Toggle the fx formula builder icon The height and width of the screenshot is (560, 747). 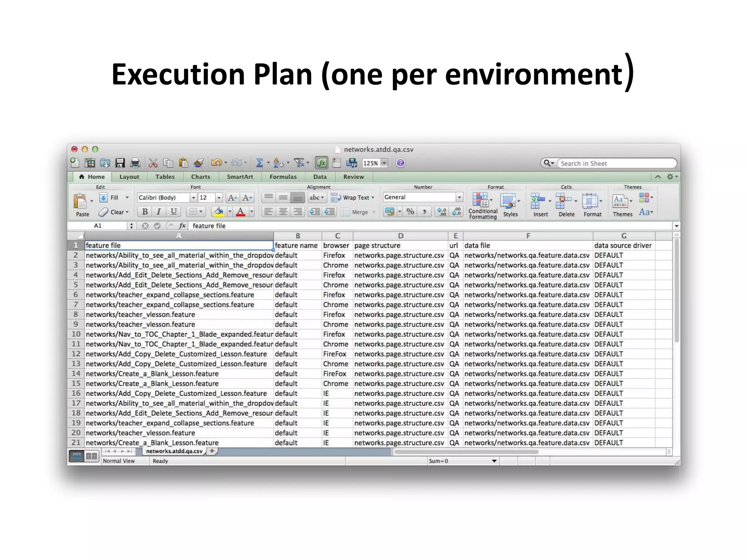(322, 163)
